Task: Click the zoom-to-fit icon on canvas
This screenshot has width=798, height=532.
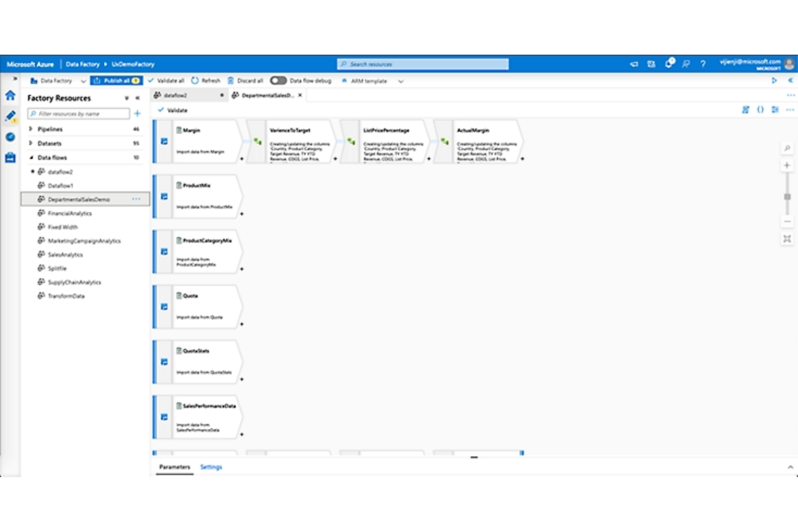Action: (x=787, y=239)
